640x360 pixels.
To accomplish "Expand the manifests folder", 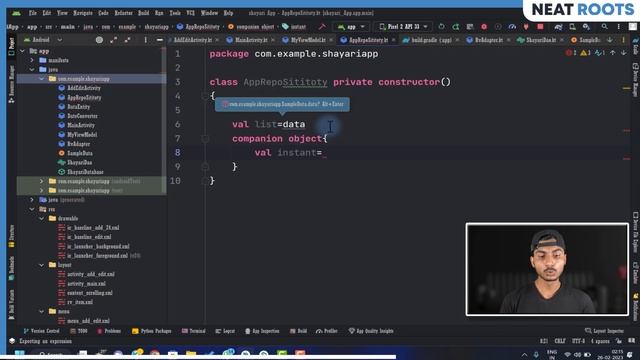I will click(32, 60).
